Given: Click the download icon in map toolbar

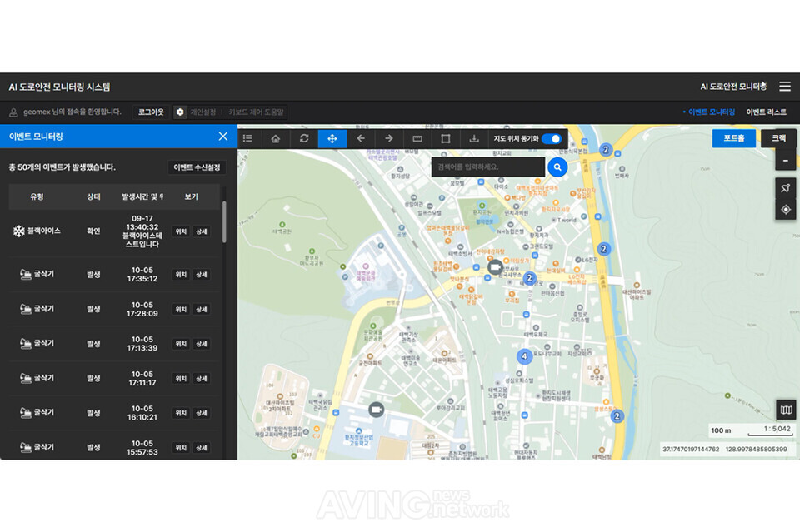Looking at the screenshot, I should coord(474,138).
